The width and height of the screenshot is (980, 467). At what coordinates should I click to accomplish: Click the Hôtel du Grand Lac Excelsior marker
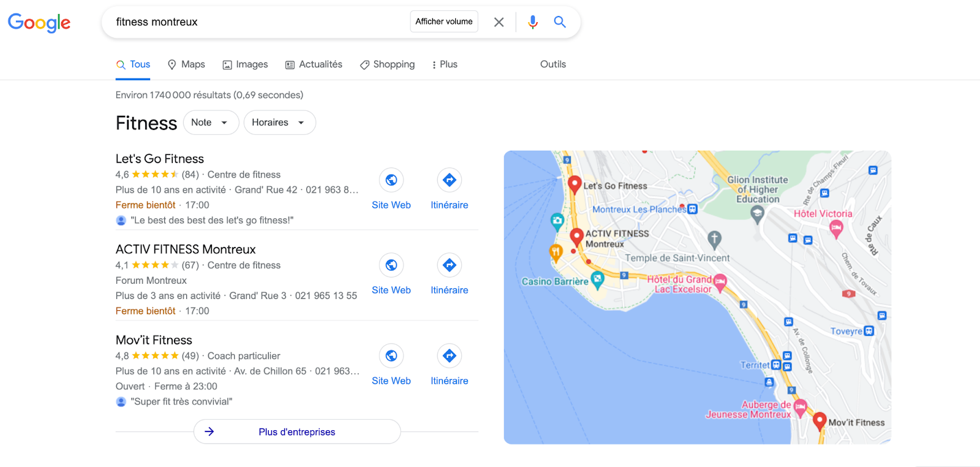[720, 283]
